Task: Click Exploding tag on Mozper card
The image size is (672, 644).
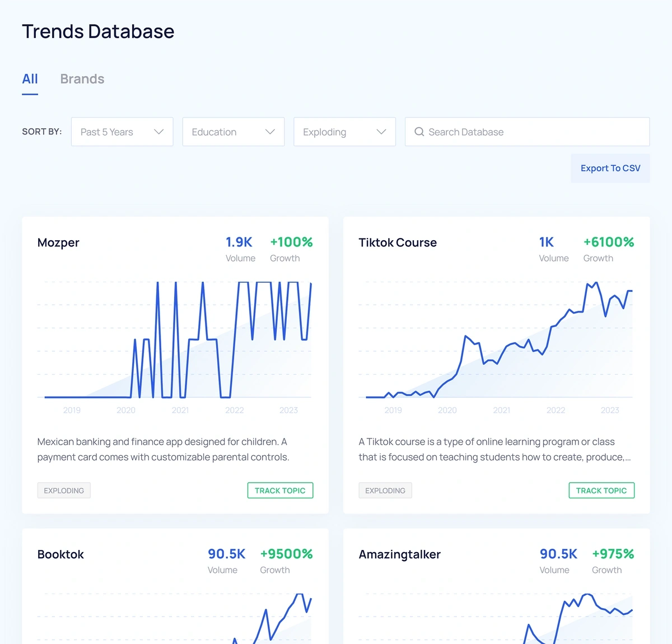Action: coord(64,491)
